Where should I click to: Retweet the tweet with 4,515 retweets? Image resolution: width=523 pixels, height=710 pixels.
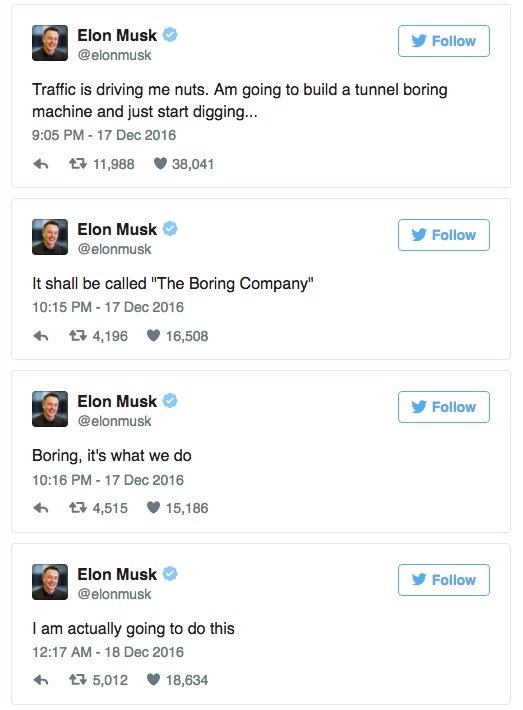click(x=77, y=508)
